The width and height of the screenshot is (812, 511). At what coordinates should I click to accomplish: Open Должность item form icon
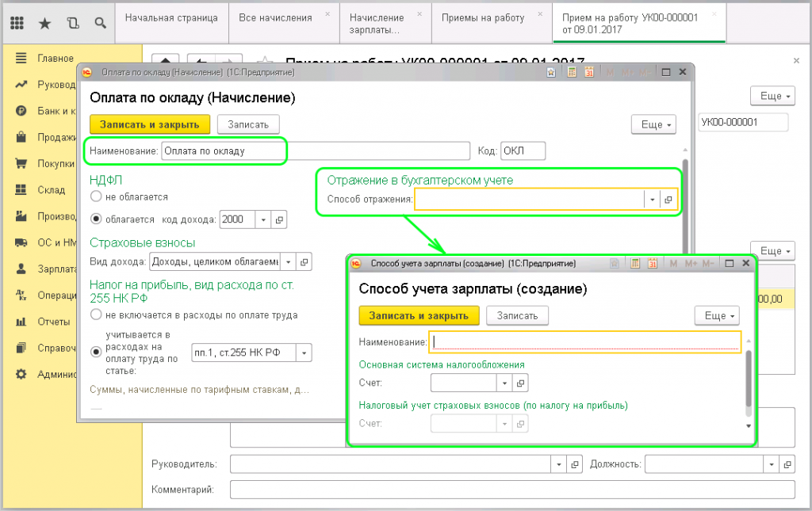point(787,464)
